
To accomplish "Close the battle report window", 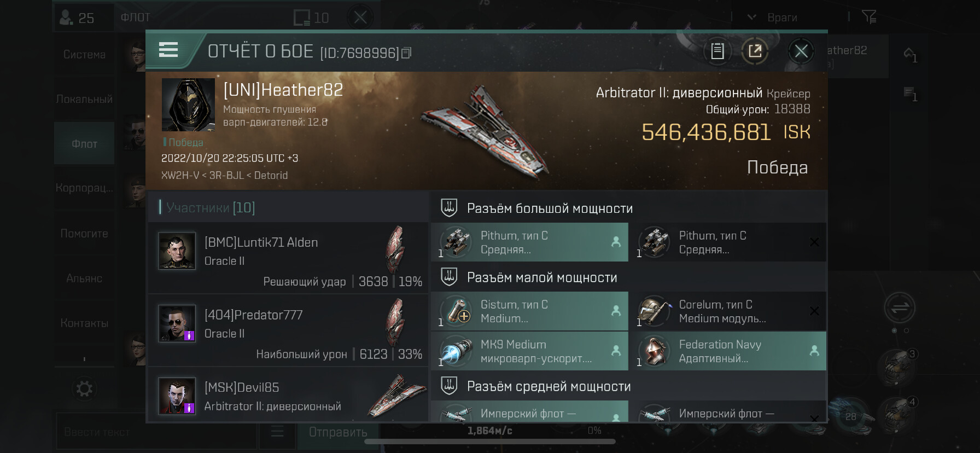I will (x=801, y=51).
